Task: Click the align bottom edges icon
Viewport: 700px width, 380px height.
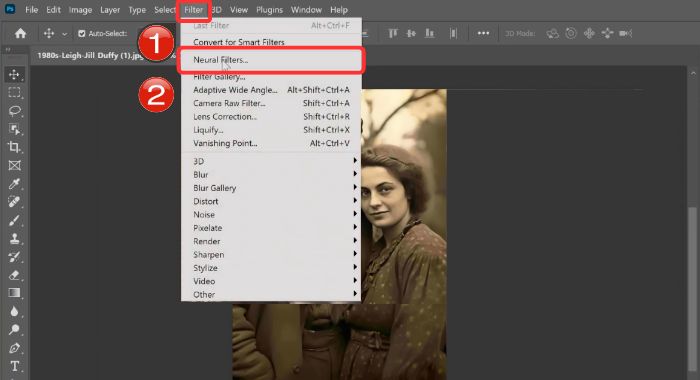Action: pos(429,33)
